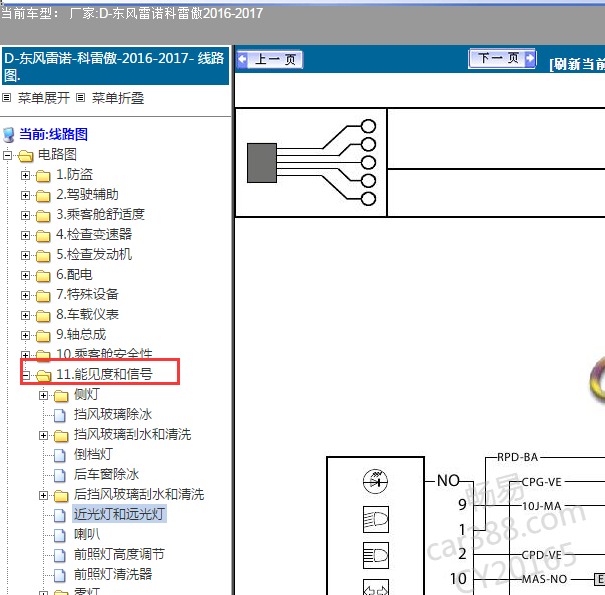
Task: Expand 挡风玻璃刮水和清洗 subfolder
Action: coord(44,436)
